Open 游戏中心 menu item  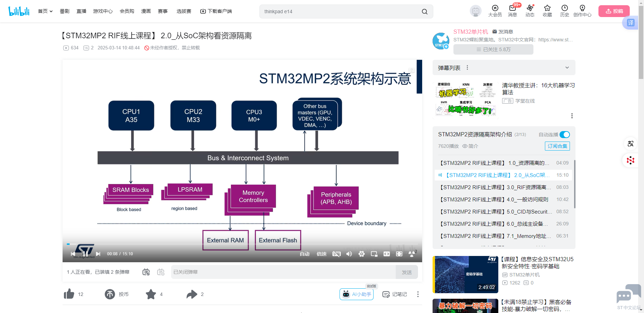click(103, 11)
